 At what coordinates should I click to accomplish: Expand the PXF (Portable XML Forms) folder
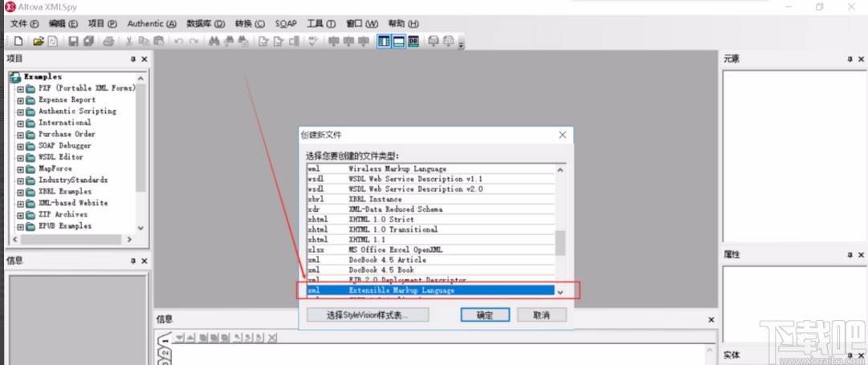coord(21,88)
